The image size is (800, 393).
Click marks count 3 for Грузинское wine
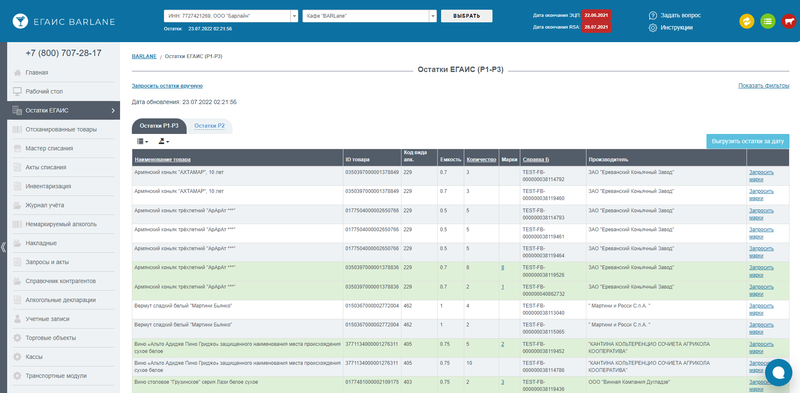click(x=503, y=382)
